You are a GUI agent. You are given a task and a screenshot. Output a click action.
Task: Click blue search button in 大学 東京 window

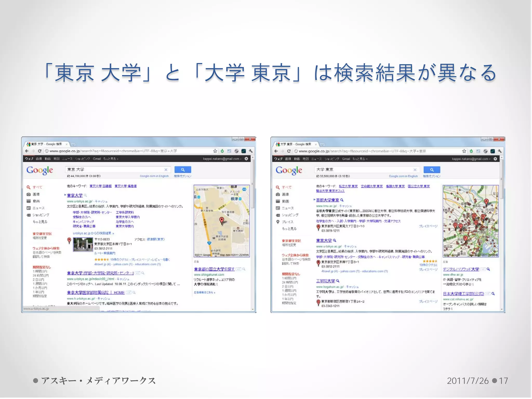pos(432,170)
